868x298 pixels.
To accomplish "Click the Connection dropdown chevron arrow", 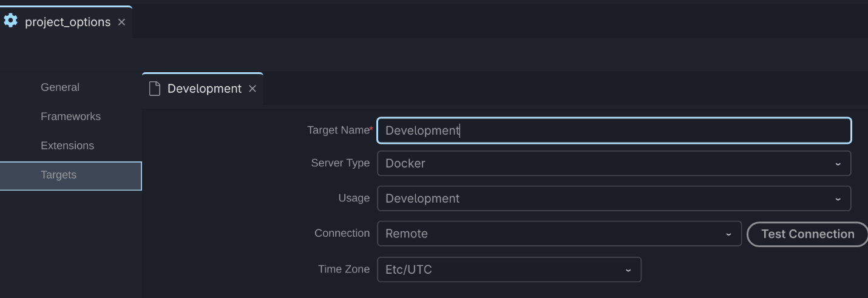I will click(x=728, y=234).
